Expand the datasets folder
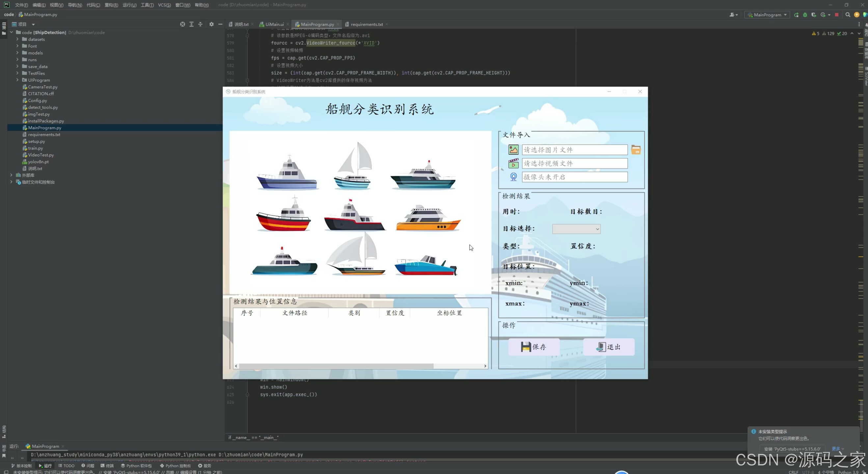The height and width of the screenshot is (474, 868). (17, 39)
